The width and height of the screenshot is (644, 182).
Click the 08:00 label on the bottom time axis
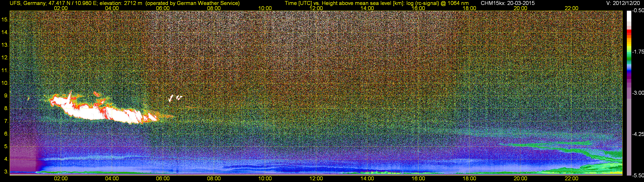point(214,179)
